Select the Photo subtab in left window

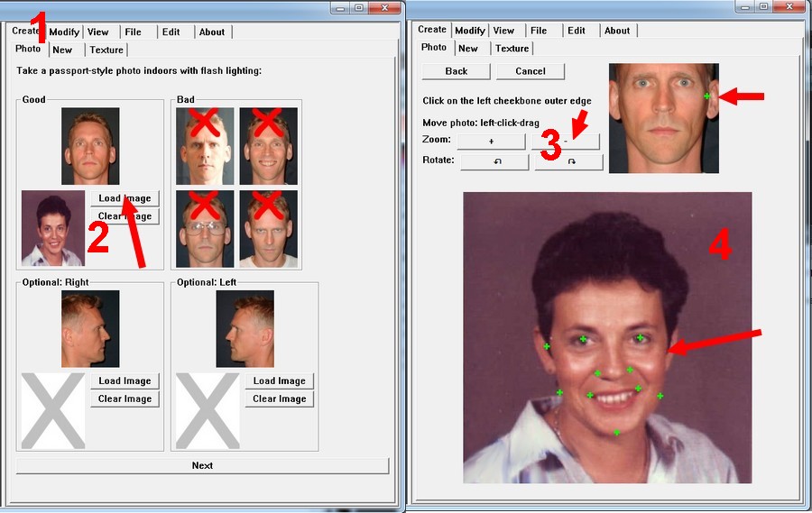coord(28,49)
